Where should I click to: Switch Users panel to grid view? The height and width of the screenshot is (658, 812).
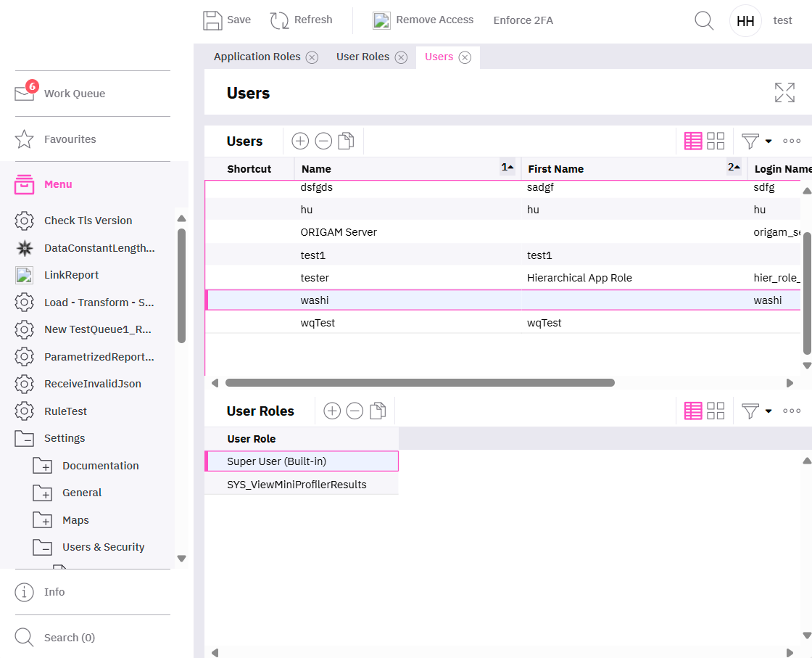pos(693,141)
